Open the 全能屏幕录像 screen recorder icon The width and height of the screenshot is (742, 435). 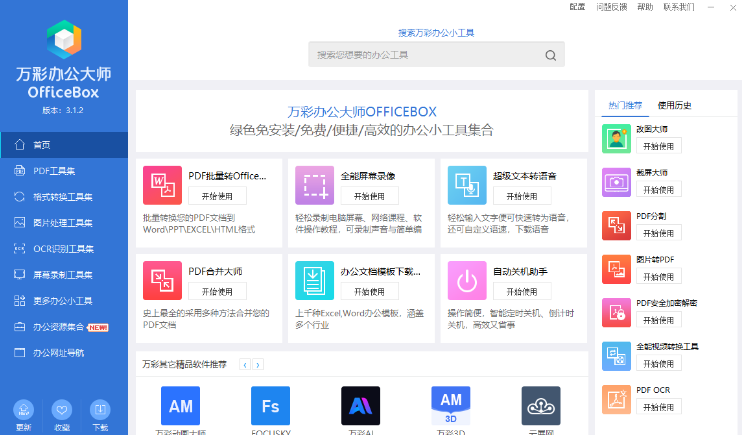coord(314,186)
